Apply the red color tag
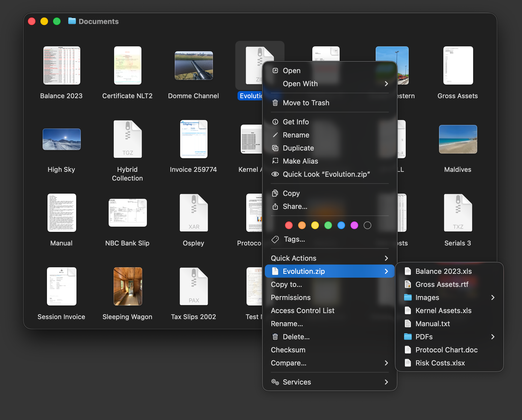The height and width of the screenshot is (420, 522). [289, 225]
